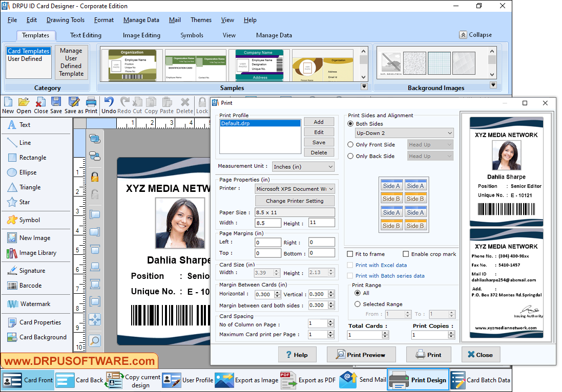Image resolution: width=562 pixels, height=392 pixels.
Task: Increase Print Copies using the stepper
Action: click(450, 332)
